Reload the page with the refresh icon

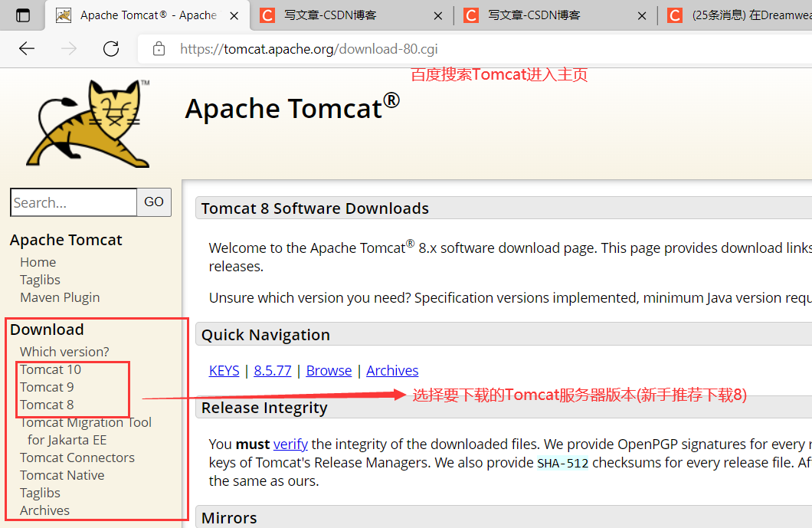110,48
